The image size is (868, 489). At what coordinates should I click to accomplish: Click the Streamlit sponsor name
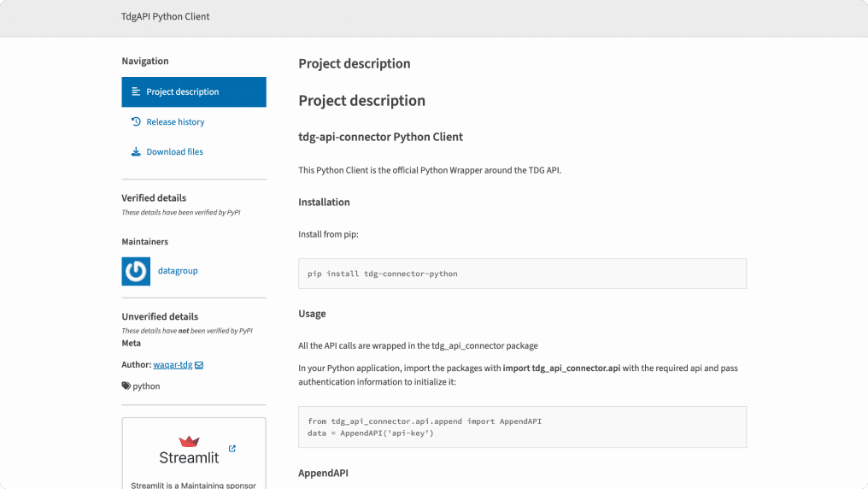point(189,457)
